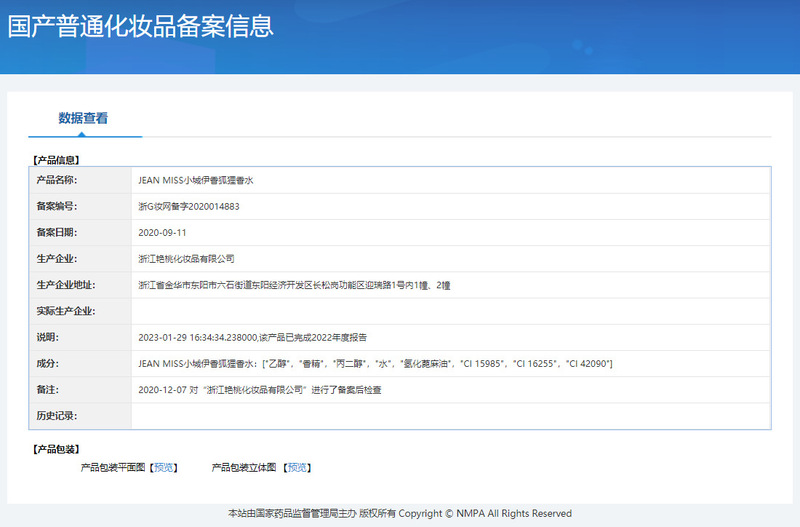The height and width of the screenshot is (527, 800).
Task: Click the empty 历史记录 value cell
Action: (x=450, y=415)
